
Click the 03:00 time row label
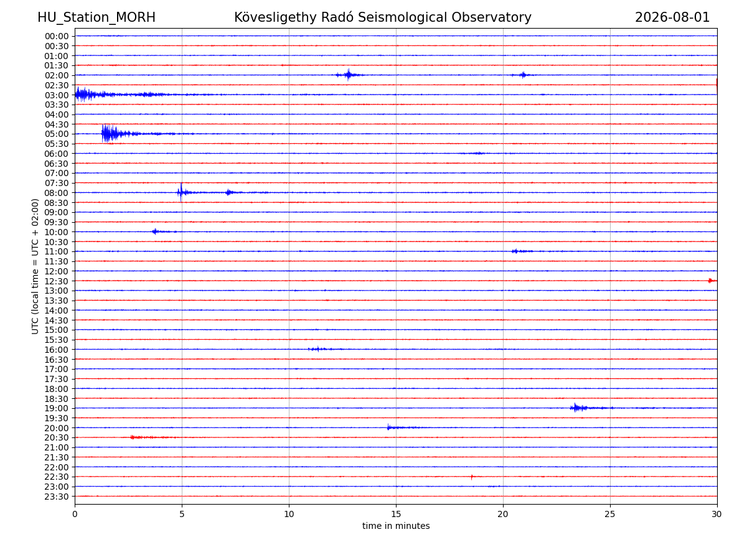pyautogui.click(x=57, y=95)
